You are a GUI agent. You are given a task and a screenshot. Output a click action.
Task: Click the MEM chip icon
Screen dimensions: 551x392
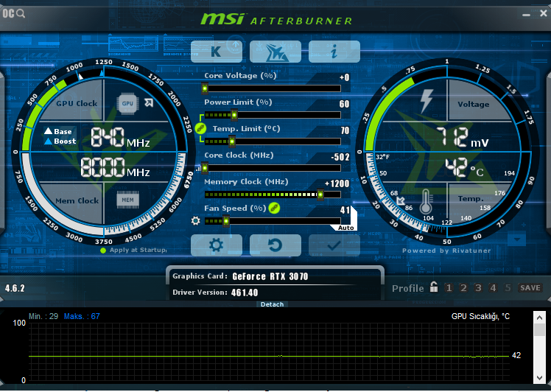point(127,200)
